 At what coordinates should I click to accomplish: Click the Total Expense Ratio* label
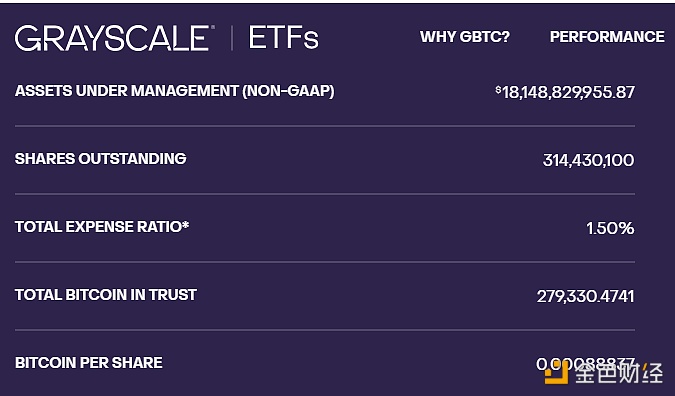[102, 226]
